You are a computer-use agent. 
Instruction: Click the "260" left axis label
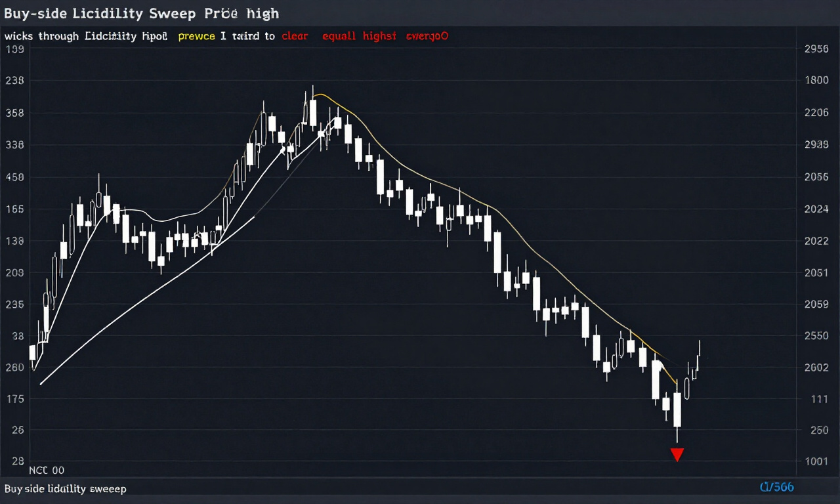pyautogui.click(x=14, y=367)
